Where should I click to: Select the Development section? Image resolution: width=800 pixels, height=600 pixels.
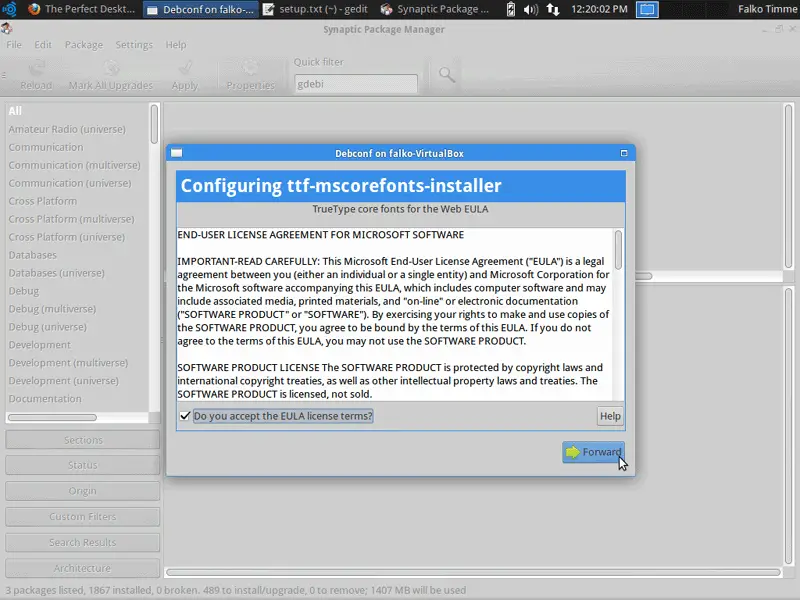[x=40, y=344]
